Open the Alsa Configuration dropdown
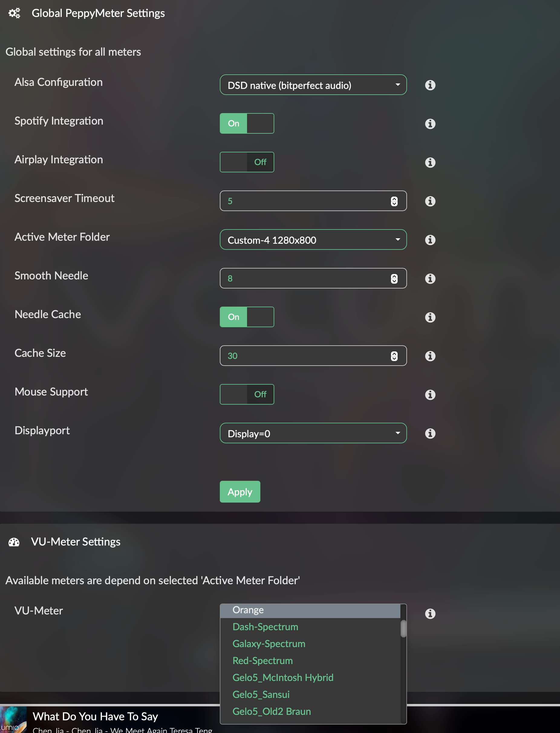The image size is (560, 733). point(313,85)
